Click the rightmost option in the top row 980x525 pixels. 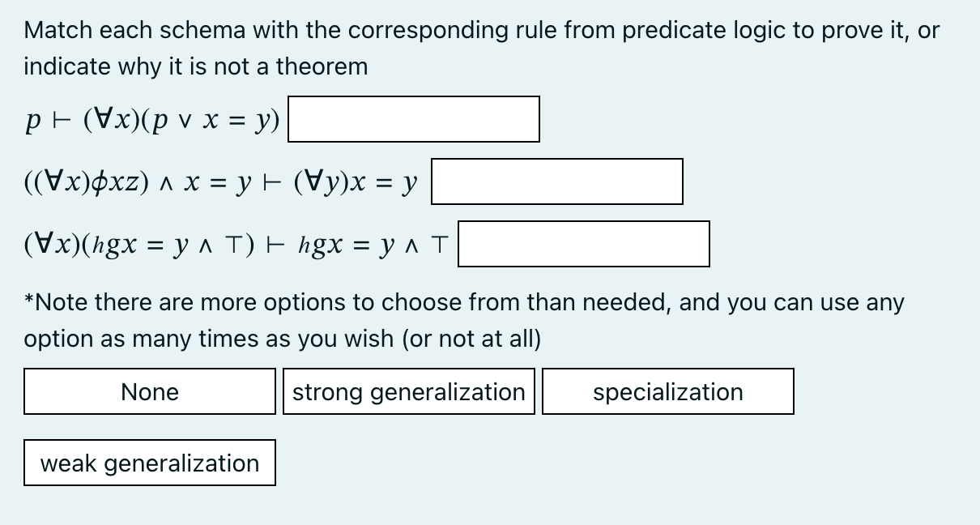668,391
